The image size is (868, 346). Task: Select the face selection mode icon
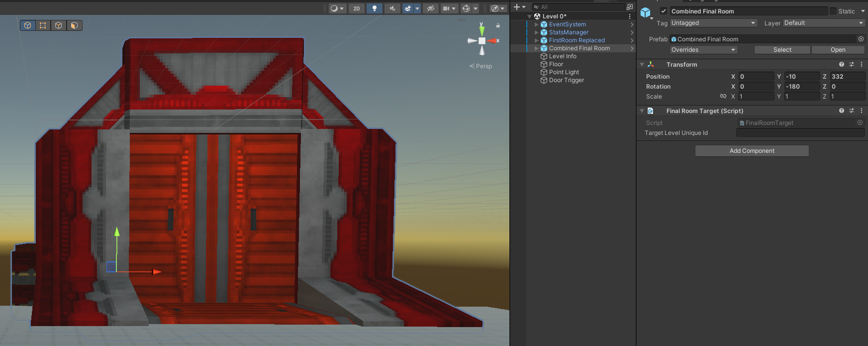pos(74,25)
